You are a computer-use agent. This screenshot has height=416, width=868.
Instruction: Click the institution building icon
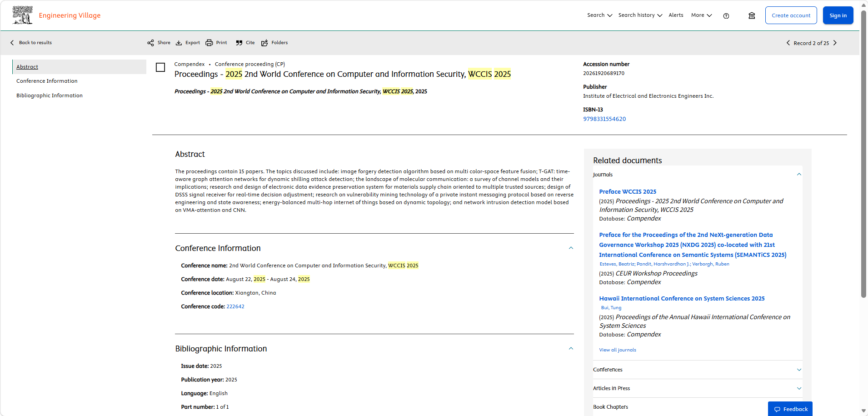(x=752, y=15)
